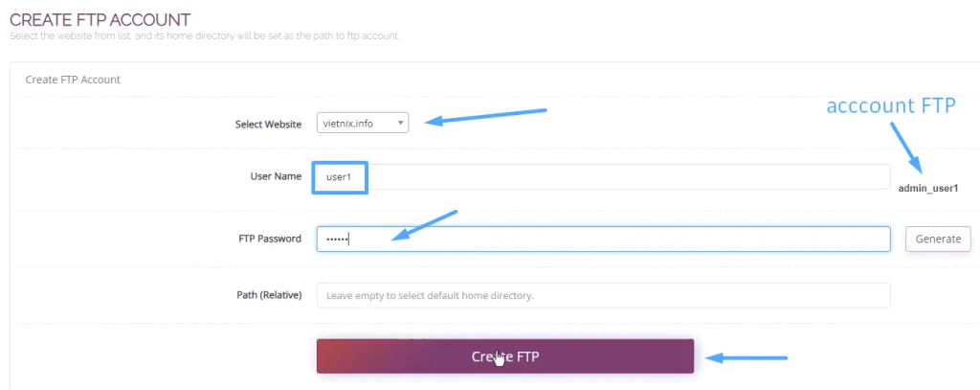Open the Select Website dropdown showing vietnix.info

363,123
